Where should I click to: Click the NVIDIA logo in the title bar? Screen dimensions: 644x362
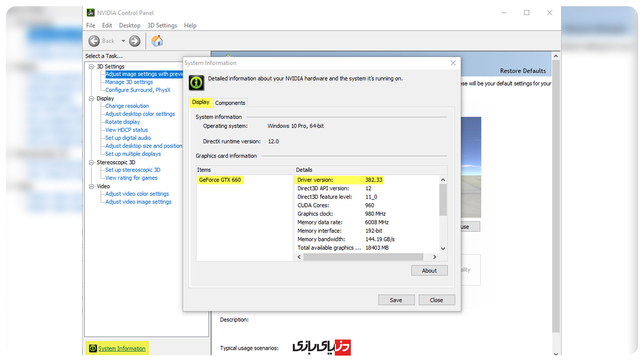point(90,12)
